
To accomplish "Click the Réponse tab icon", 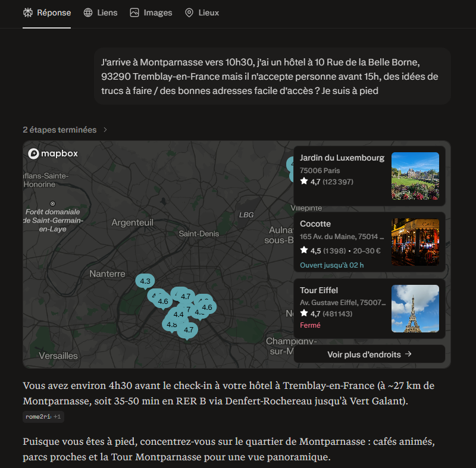I will (x=27, y=12).
